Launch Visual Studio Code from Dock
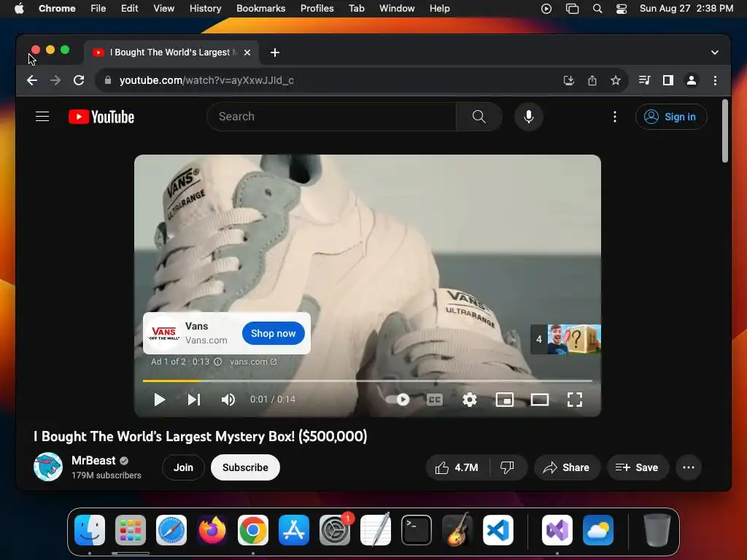Viewport: 747px width, 560px height. tap(498, 530)
